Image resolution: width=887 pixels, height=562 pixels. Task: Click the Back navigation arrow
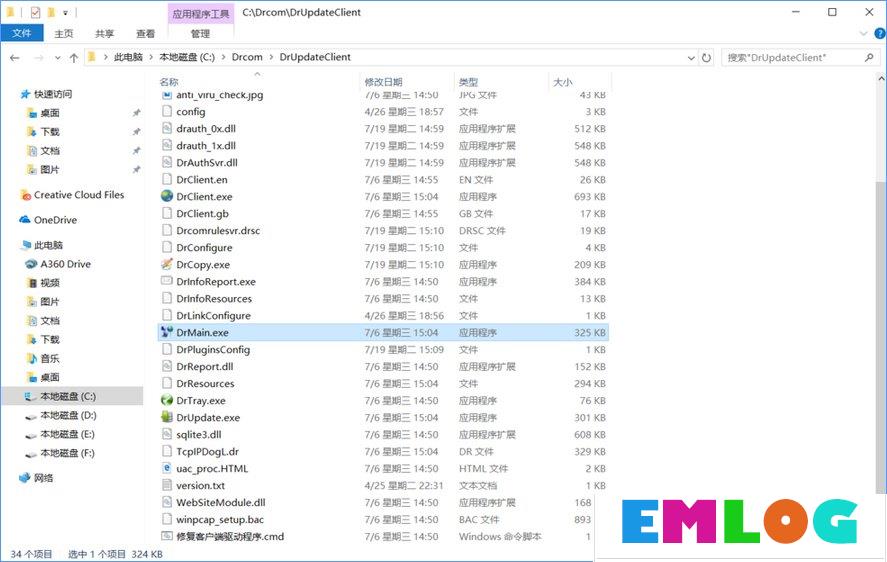[15, 58]
